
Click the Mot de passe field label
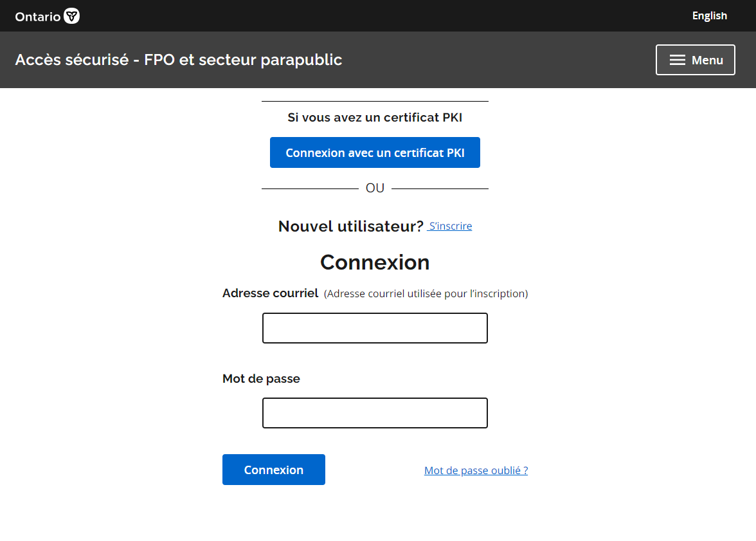pyautogui.click(x=261, y=379)
